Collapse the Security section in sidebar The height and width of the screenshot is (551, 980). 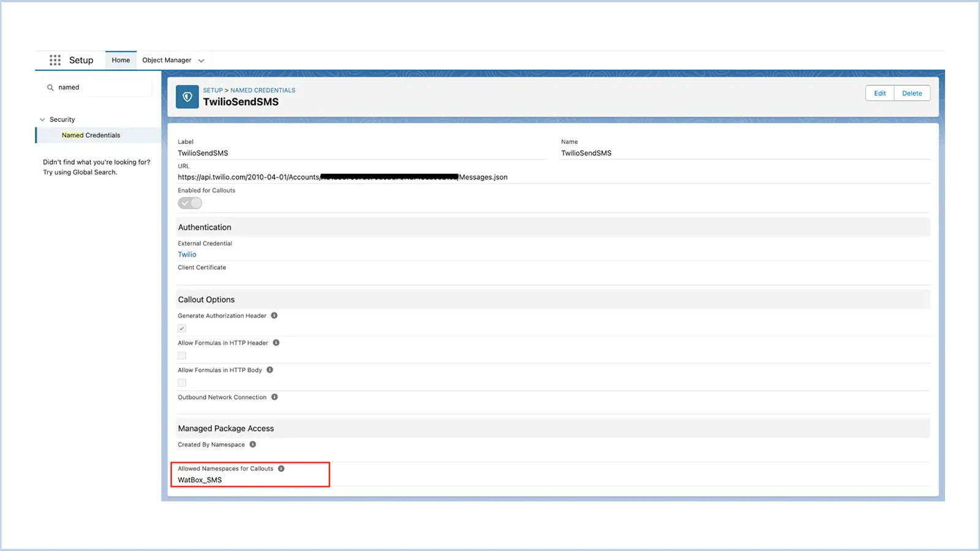pos(42,120)
